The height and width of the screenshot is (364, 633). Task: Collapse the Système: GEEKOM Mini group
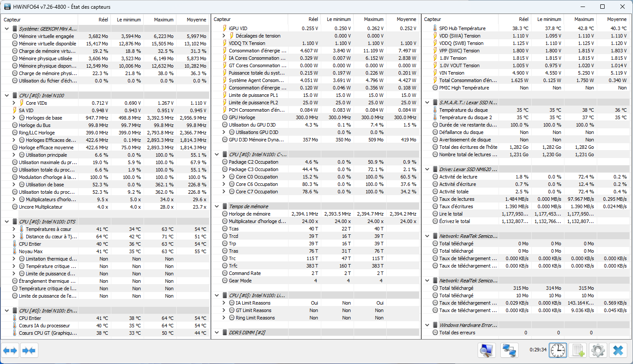click(7, 29)
